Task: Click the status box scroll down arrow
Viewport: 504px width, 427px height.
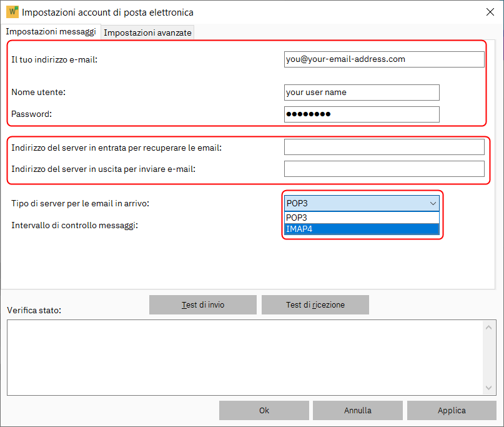Action: [490, 388]
